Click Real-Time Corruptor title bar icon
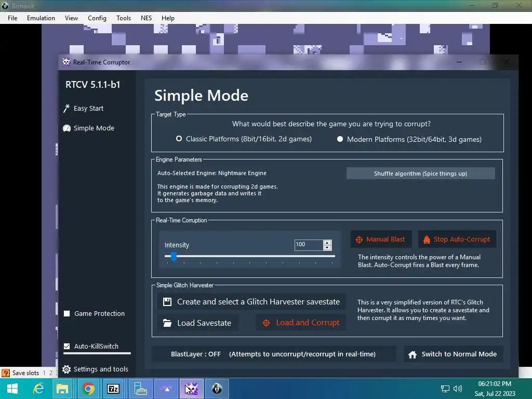The width and height of the screenshot is (532, 399). pyautogui.click(x=66, y=62)
